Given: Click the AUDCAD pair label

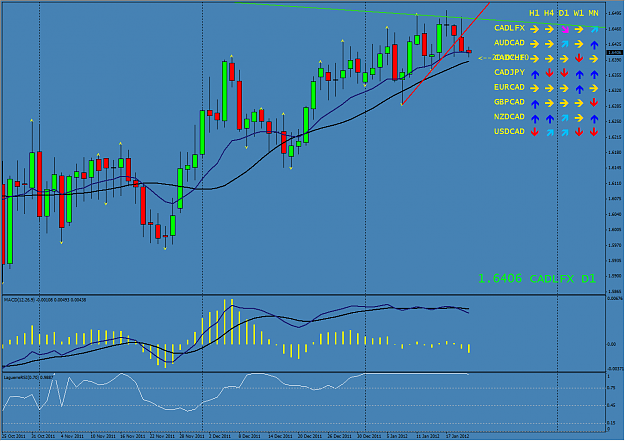Looking at the screenshot, I should [509, 43].
